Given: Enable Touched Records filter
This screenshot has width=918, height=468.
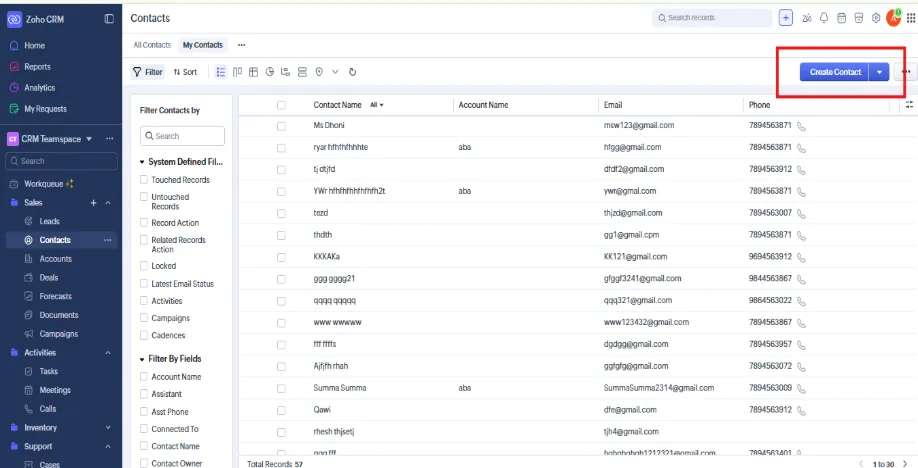Looking at the screenshot, I should [143, 179].
